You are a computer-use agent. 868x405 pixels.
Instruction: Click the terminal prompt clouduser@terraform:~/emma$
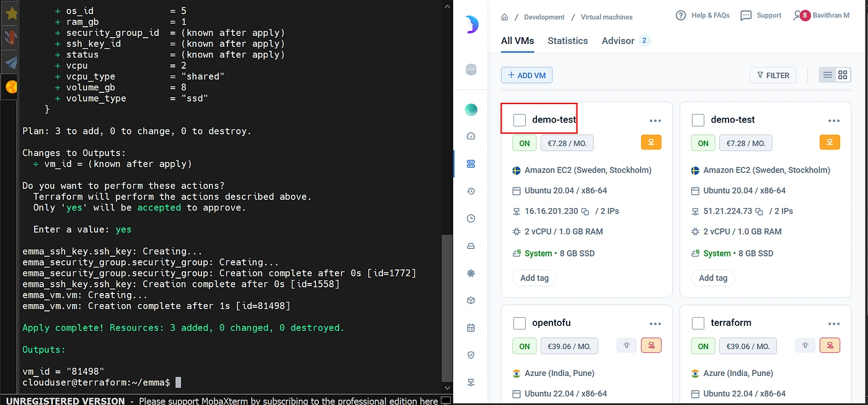point(96,383)
